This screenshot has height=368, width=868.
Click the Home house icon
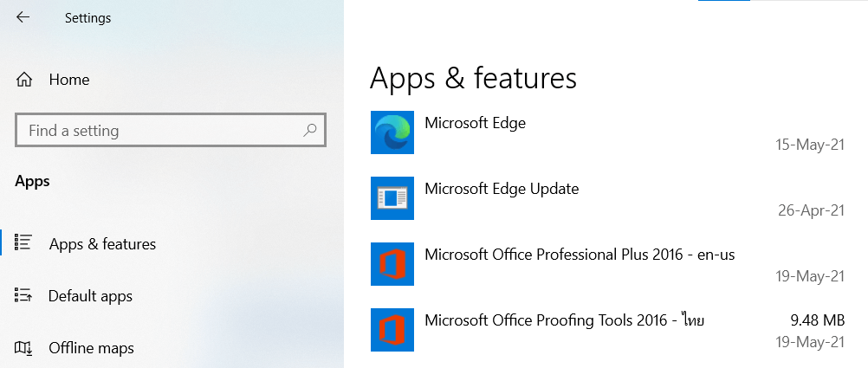[23, 80]
